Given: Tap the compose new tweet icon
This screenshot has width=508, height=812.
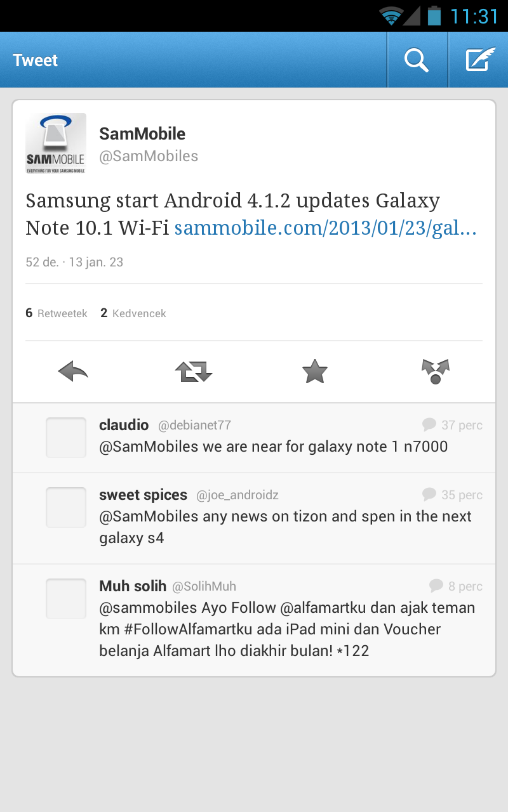Looking at the screenshot, I should (x=479, y=60).
